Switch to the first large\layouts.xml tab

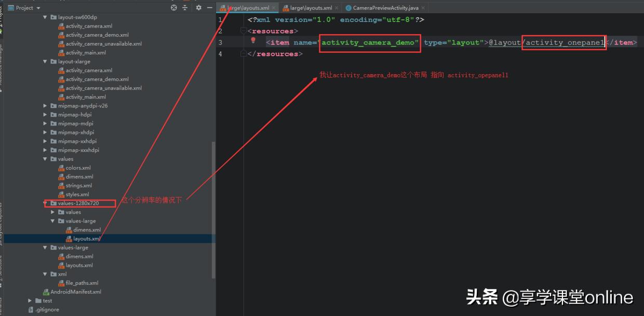coord(249,8)
